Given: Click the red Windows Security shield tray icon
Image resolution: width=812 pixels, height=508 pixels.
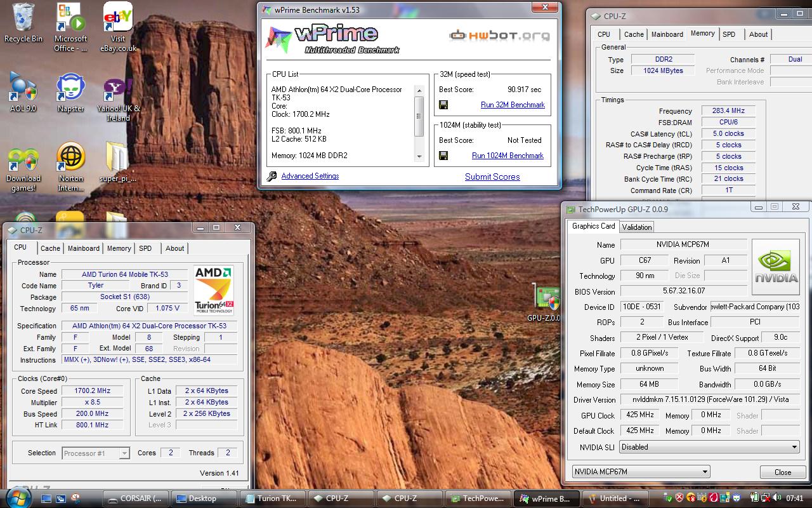Looking at the screenshot, I should (x=679, y=498).
